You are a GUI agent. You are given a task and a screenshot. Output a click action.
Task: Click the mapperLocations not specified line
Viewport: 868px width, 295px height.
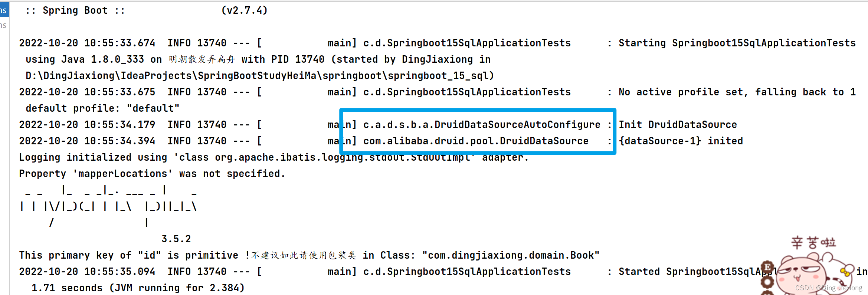(152, 174)
